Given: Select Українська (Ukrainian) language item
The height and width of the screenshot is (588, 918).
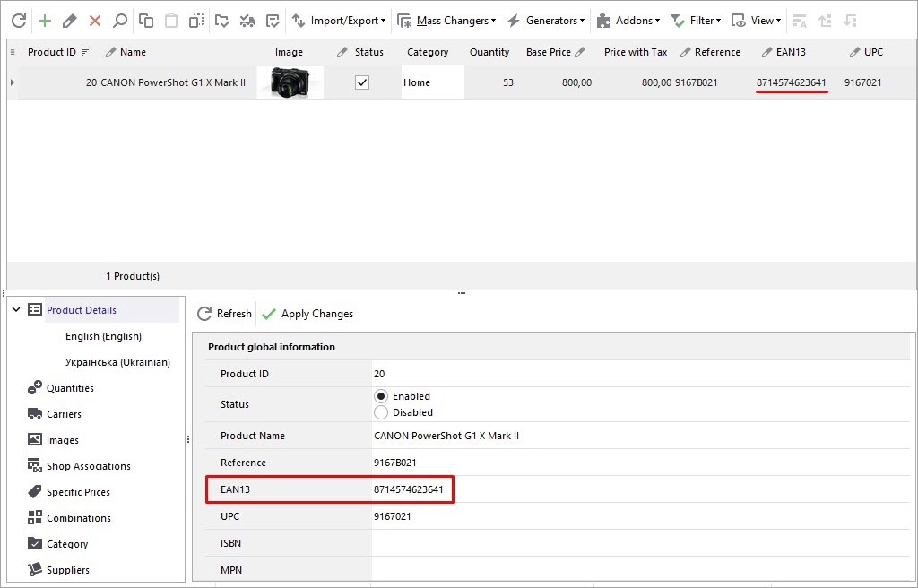Looking at the screenshot, I should point(117,362).
